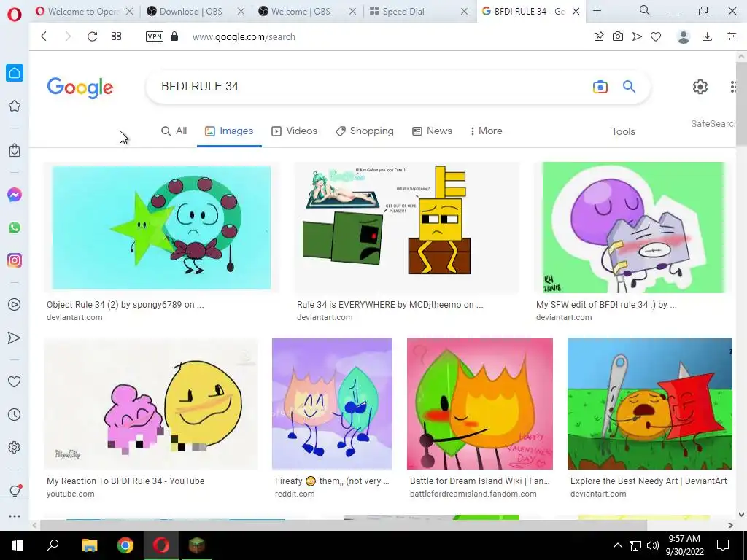
Task: Launch Instagram from the sidebar
Action: [x=15, y=260]
